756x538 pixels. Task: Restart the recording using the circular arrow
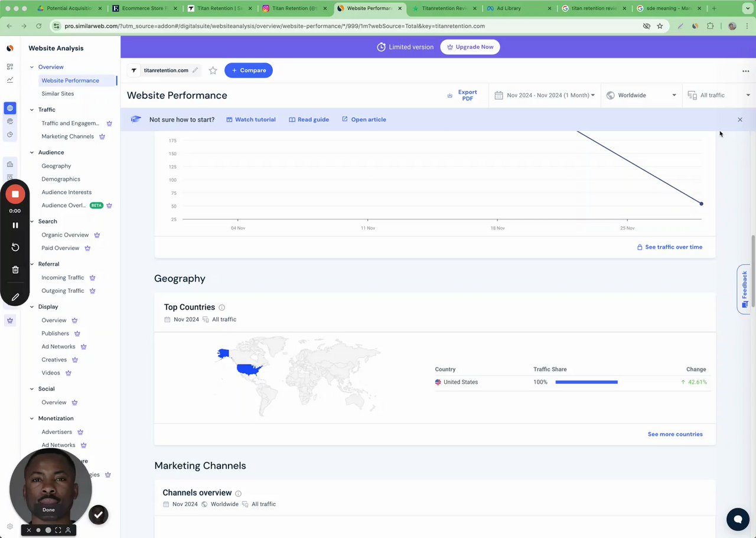(15, 247)
